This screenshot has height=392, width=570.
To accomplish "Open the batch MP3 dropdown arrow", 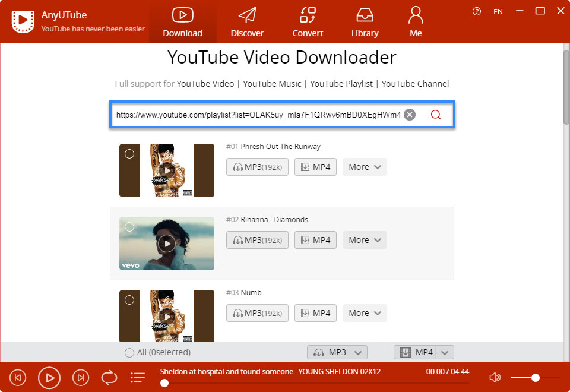I will pos(358,352).
